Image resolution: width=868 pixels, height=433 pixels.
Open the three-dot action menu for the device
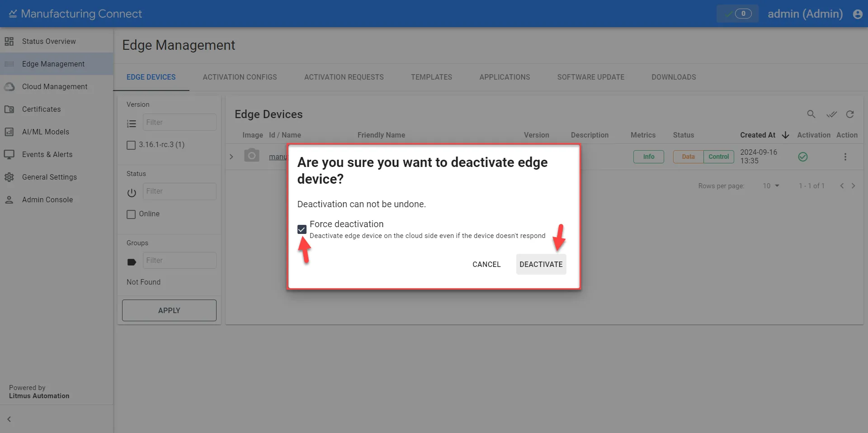click(x=845, y=157)
